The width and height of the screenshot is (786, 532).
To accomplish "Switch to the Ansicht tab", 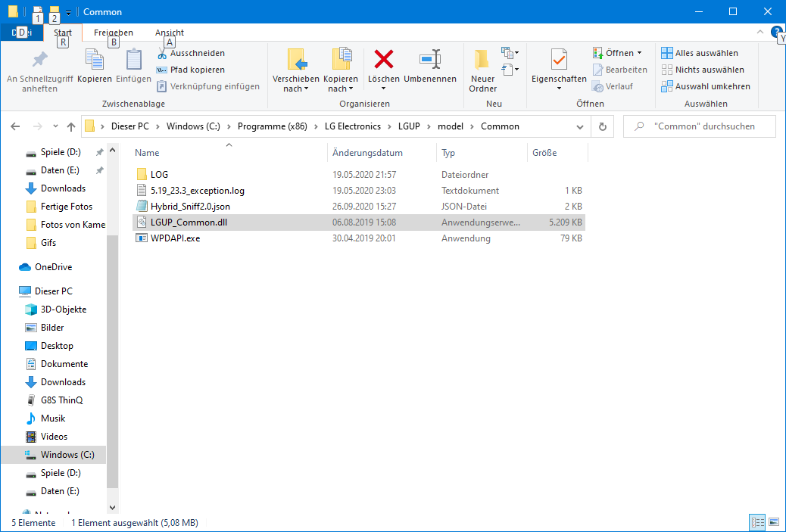I will (x=170, y=33).
